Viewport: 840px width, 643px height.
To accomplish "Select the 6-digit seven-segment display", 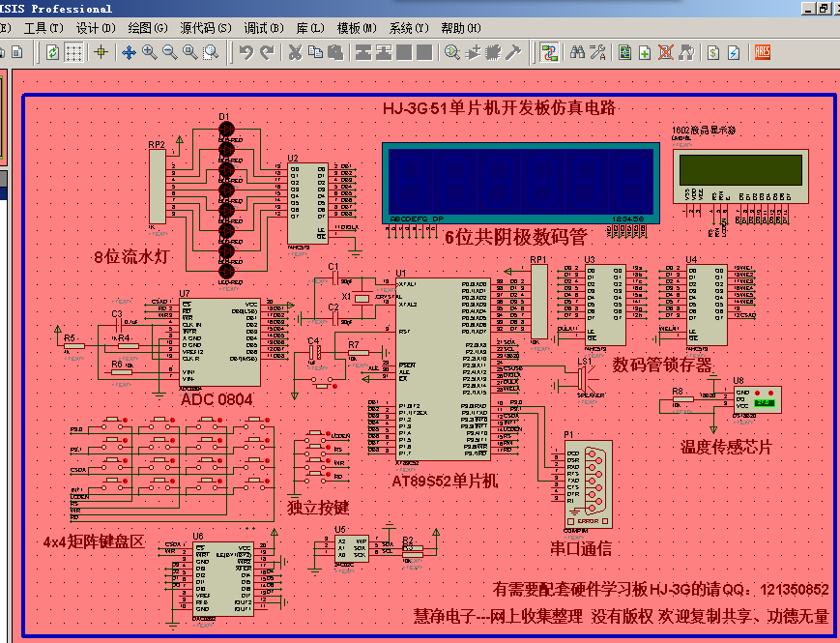I will 521,184.
